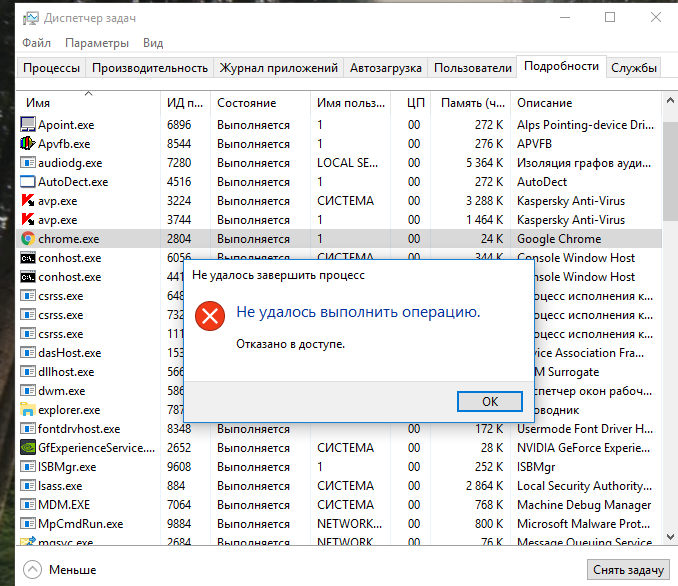Click the Chrome icon in chrome.exe row
The image size is (678, 586).
(x=28, y=239)
